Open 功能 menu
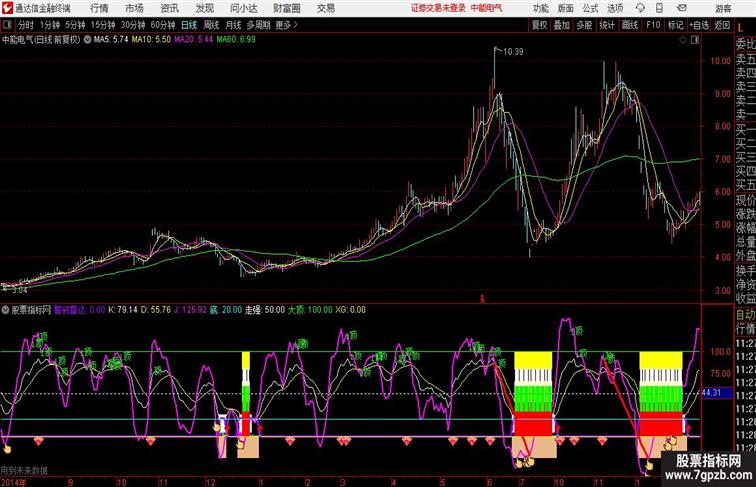Viewport: 756px width, 487px height. pyautogui.click(x=540, y=8)
